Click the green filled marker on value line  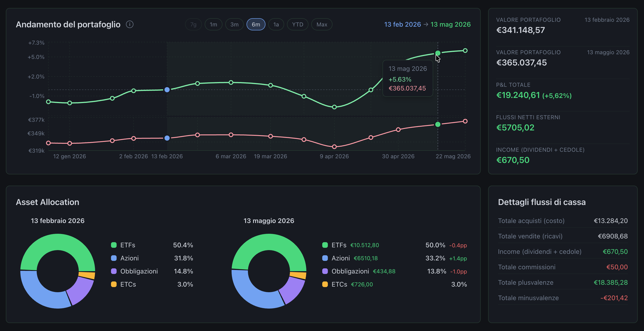pos(438,124)
